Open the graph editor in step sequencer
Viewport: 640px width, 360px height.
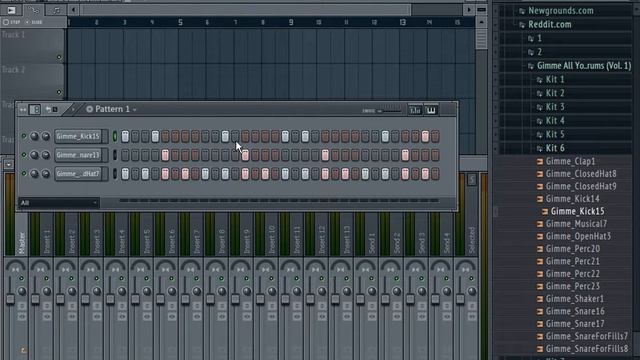(415, 110)
